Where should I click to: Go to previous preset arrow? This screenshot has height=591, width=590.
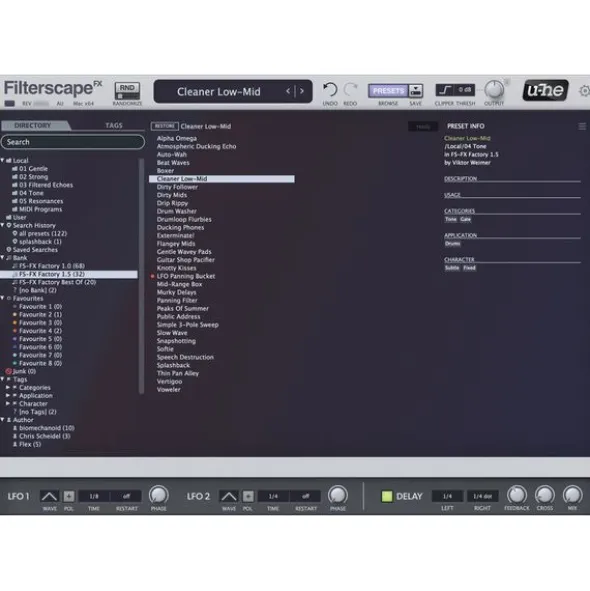(x=288, y=91)
